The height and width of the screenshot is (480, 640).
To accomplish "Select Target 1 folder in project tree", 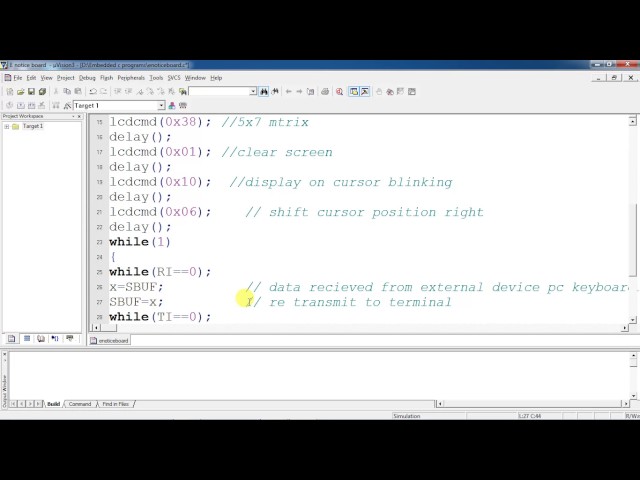I will pyautogui.click(x=33, y=127).
